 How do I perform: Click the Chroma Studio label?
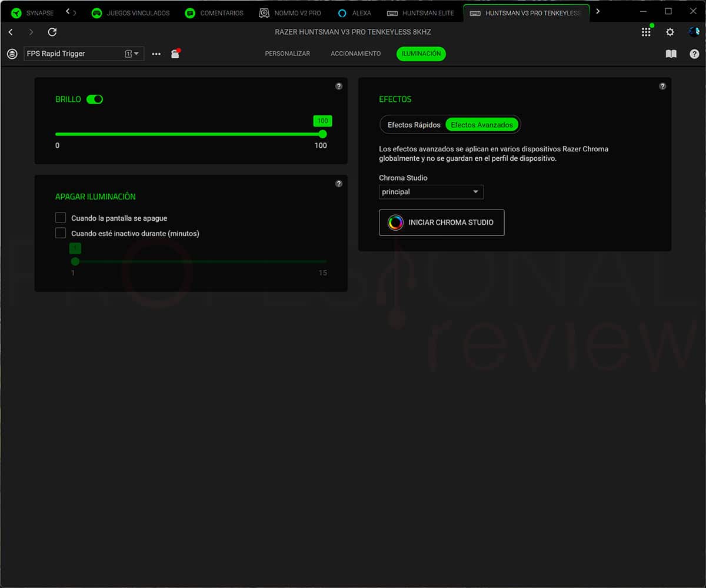[x=403, y=178]
